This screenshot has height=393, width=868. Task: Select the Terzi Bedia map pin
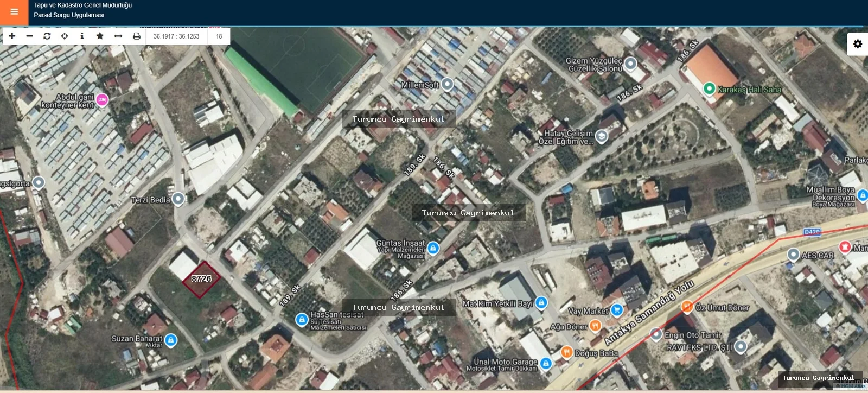pyautogui.click(x=178, y=199)
